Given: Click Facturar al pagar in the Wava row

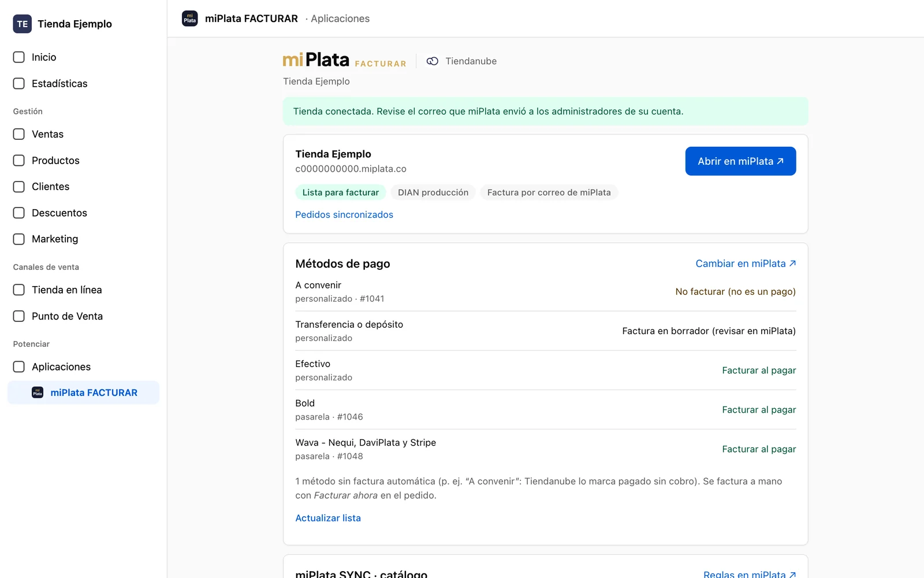Looking at the screenshot, I should pyautogui.click(x=759, y=449).
